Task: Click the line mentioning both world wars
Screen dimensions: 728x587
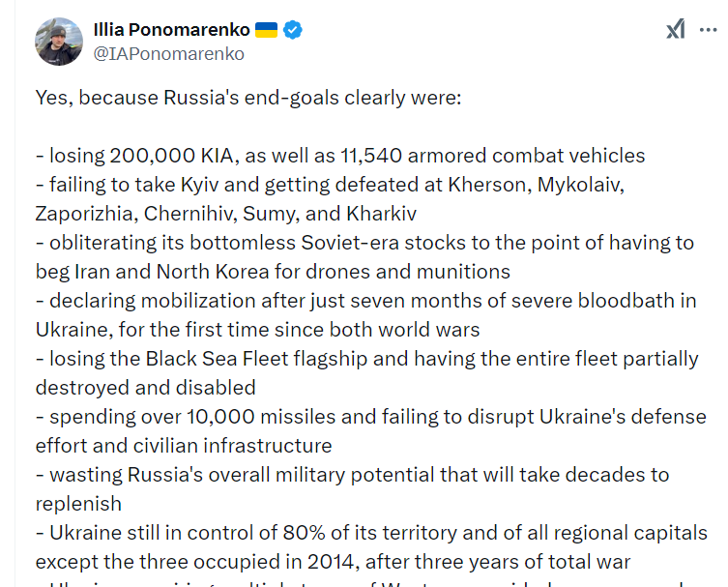Action: click(x=258, y=330)
